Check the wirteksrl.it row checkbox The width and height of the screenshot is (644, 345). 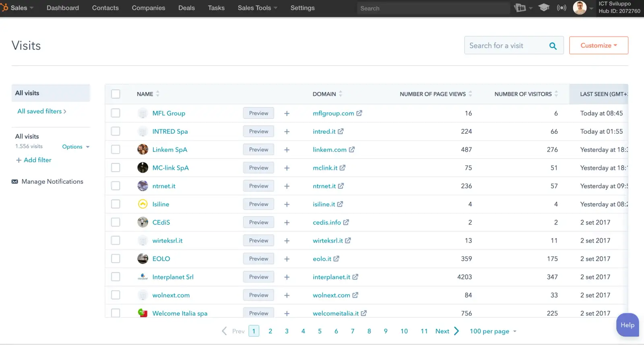116,241
